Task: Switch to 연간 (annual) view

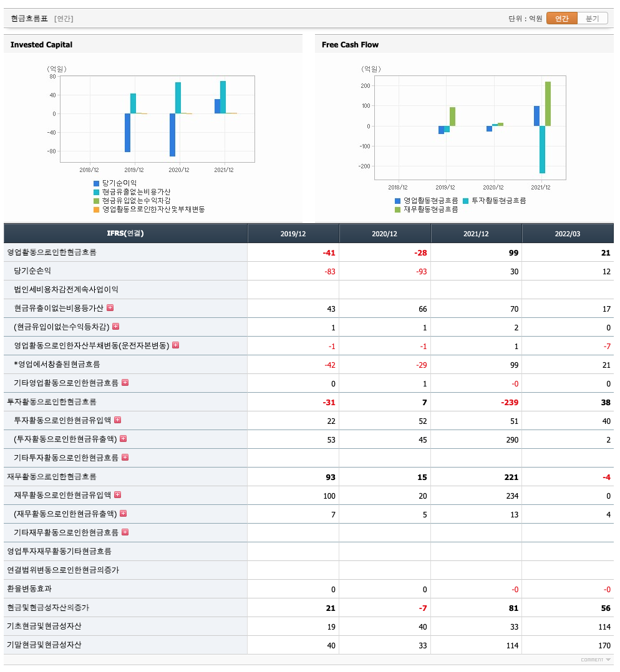Action: pos(562,19)
